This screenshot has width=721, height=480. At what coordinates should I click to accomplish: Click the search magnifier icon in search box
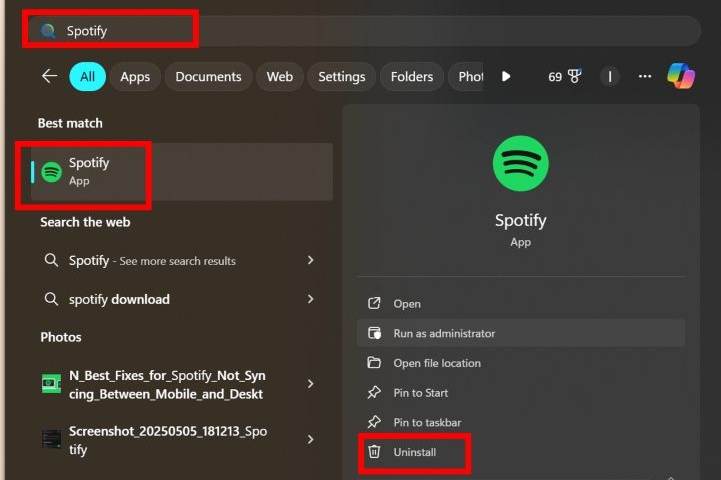click(x=48, y=31)
